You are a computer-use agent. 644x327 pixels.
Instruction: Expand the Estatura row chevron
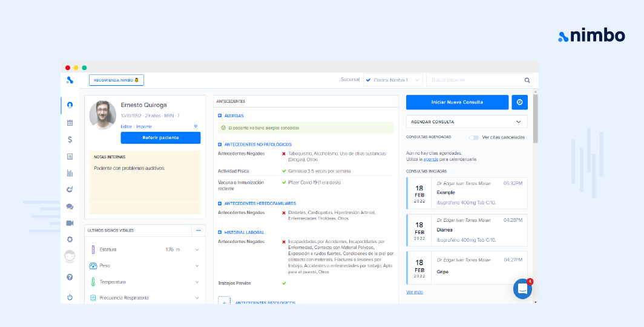point(197,250)
